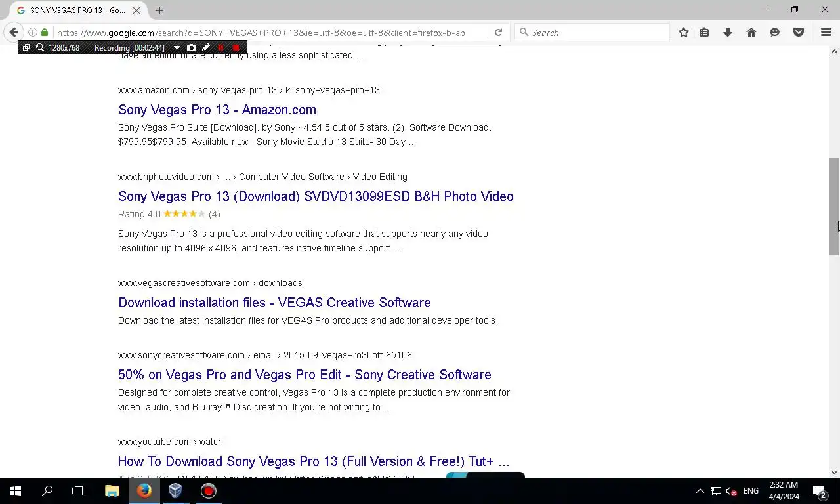Pause the screen recording
840x504 pixels.
click(220, 47)
